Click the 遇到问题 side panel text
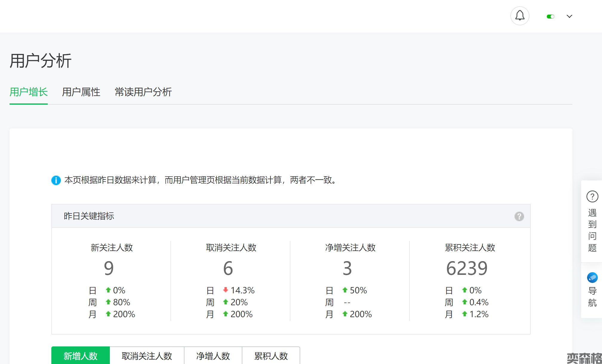Viewport: 602px width, 364px height. point(592,230)
